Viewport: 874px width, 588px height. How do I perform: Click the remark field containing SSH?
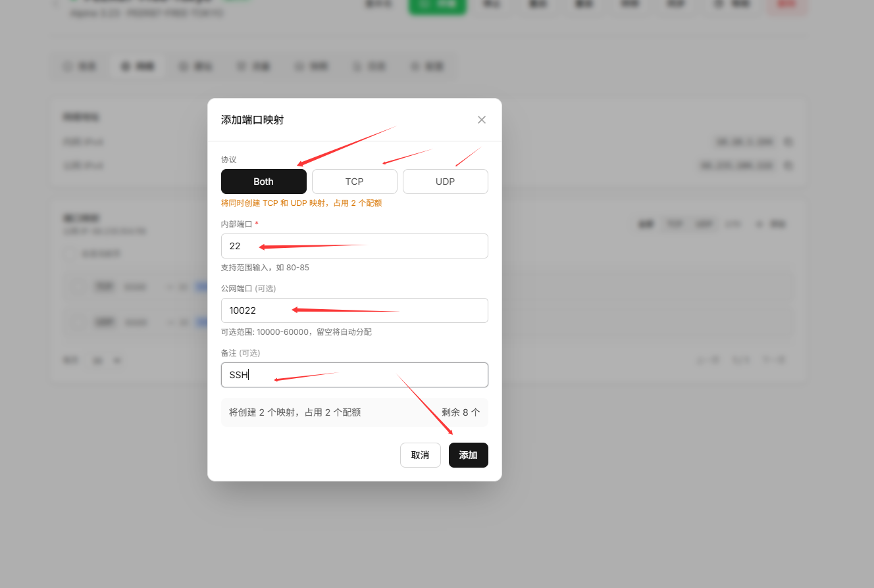click(x=354, y=375)
